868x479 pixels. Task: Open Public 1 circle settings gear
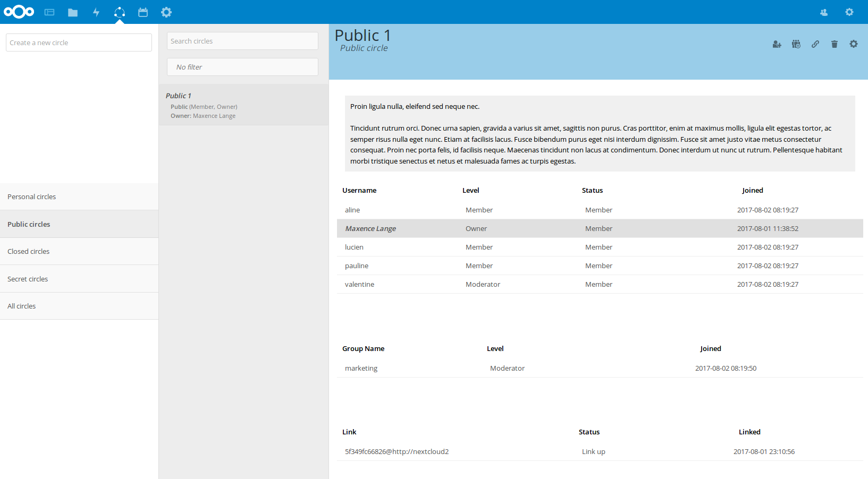pos(853,44)
